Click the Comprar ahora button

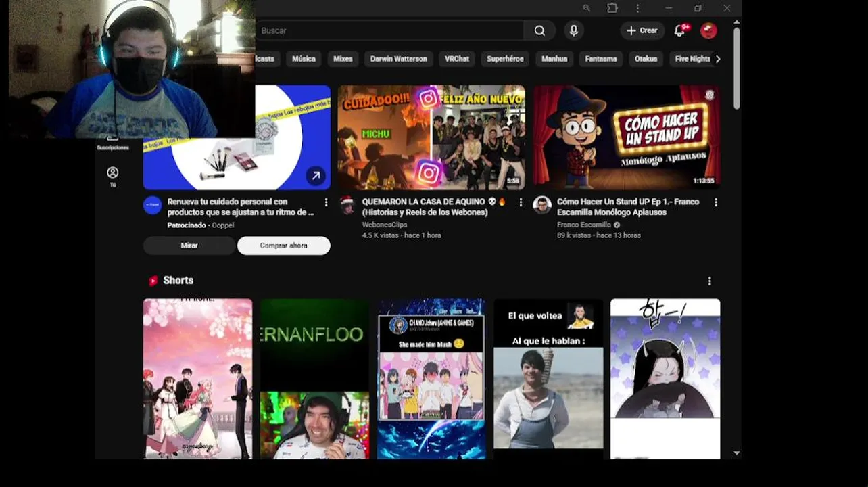click(x=284, y=246)
